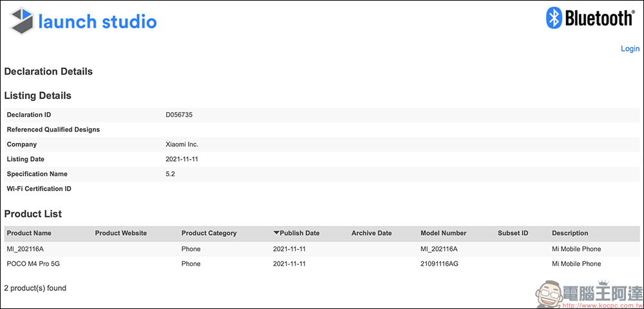Click model number 21091116AG
This screenshot has height=309, width=644.
pos(439,264)
